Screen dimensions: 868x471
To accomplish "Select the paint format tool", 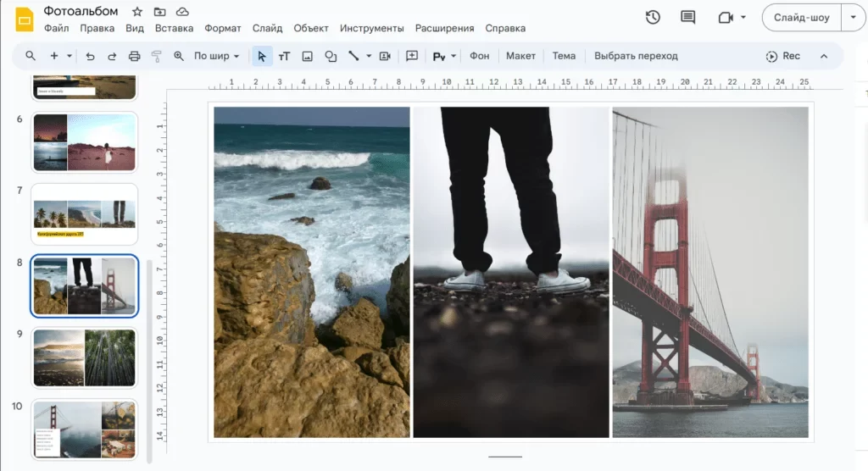I will [156, 56].
